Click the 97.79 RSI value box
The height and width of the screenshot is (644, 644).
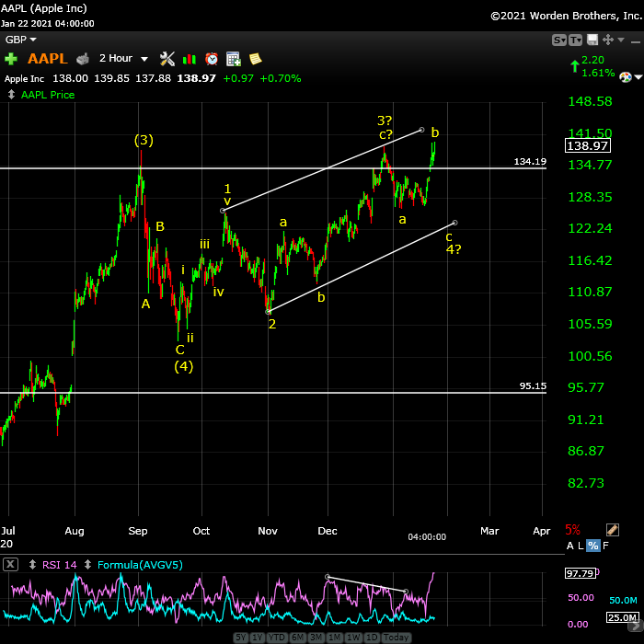[x=580, y=573]
